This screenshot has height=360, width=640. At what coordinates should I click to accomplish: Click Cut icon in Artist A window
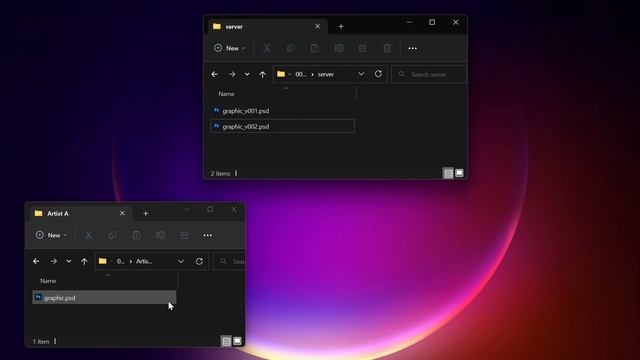pyautogui.click(x=88, y=235)
